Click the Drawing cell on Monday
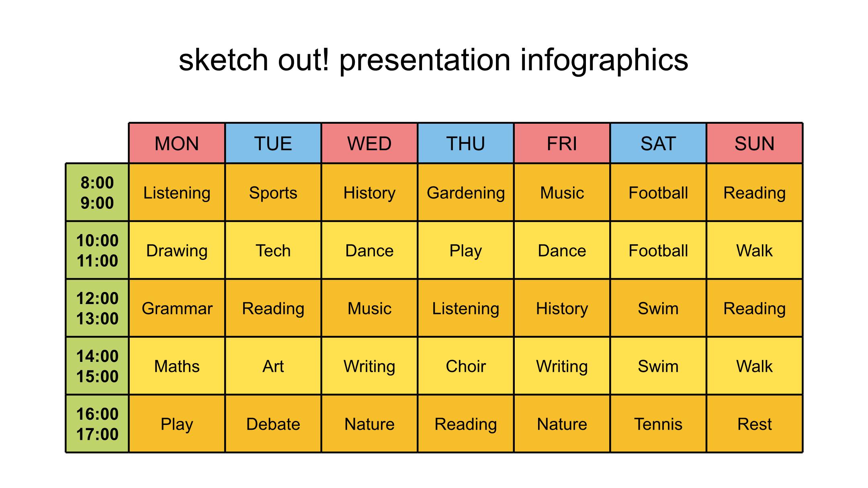The image size is (868, 488). coord(177,250)
